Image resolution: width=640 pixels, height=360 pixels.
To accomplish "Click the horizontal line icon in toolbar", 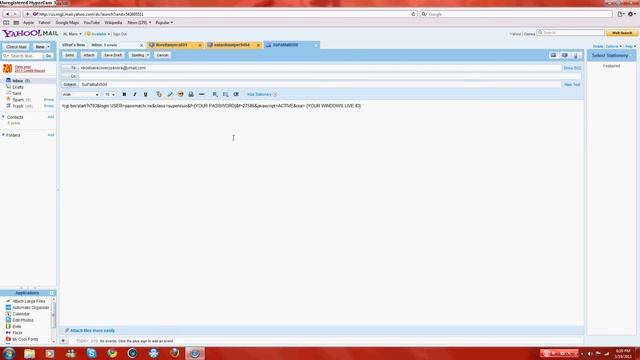I will (x=202, y=94).
